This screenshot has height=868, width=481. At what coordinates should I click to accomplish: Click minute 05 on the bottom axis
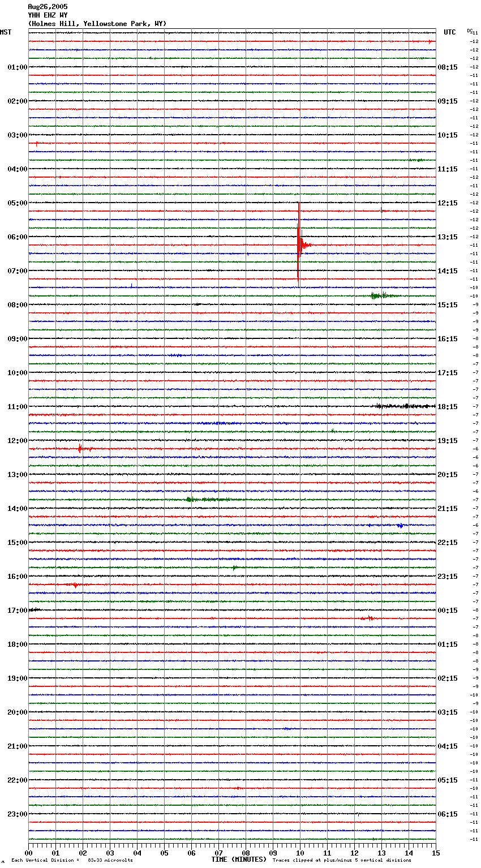(x=164, y=853)
